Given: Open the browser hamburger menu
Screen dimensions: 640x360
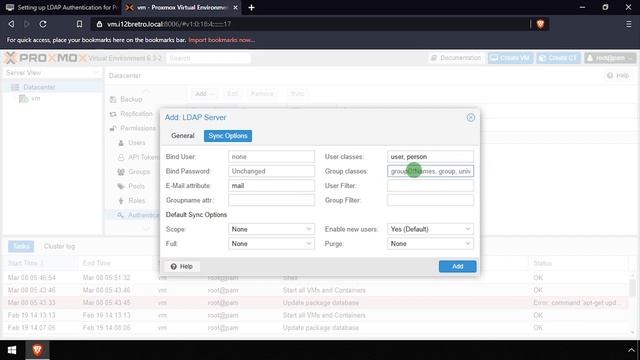Looking at the screenshot, I should (x=629, y=24).
